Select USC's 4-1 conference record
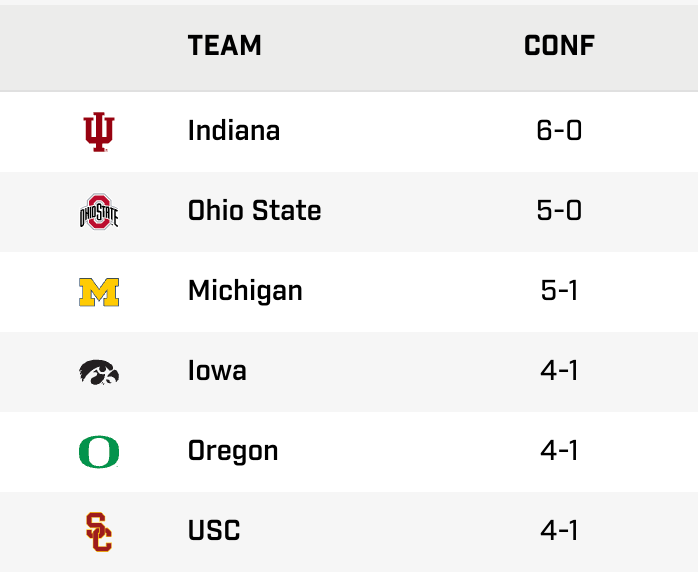The width and height of the screenshot is (698, 582). tap(559, 531)
